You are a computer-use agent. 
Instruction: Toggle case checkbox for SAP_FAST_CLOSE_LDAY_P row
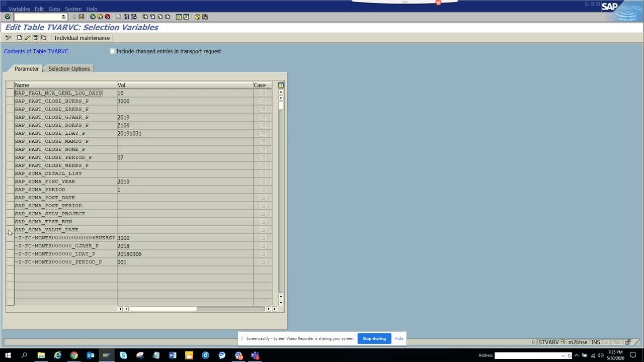[x=263, y=133]
